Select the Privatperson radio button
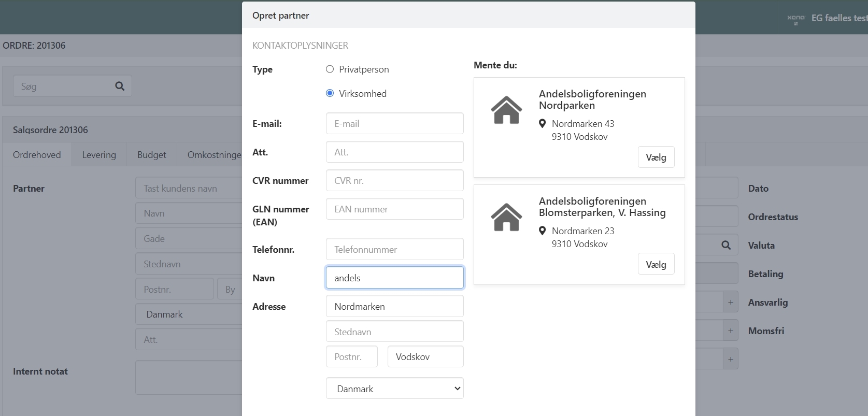868x416 pixels. tap(330, 69)
